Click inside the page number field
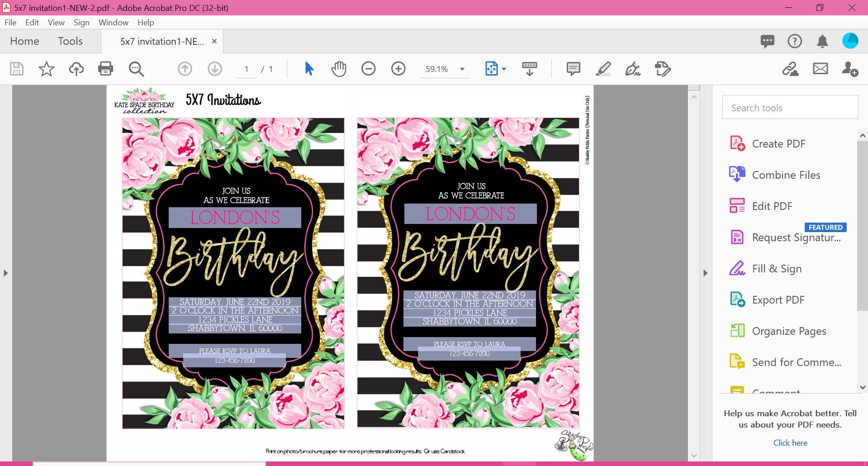 [246, 69]
